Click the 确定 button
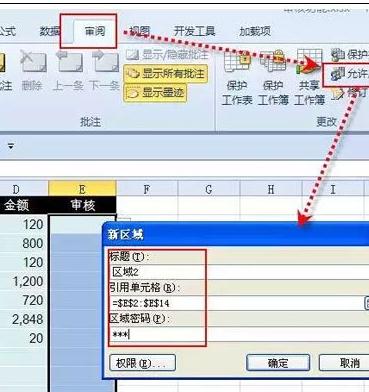Viewport: 369px width, 392px height. tap(278, 363)
